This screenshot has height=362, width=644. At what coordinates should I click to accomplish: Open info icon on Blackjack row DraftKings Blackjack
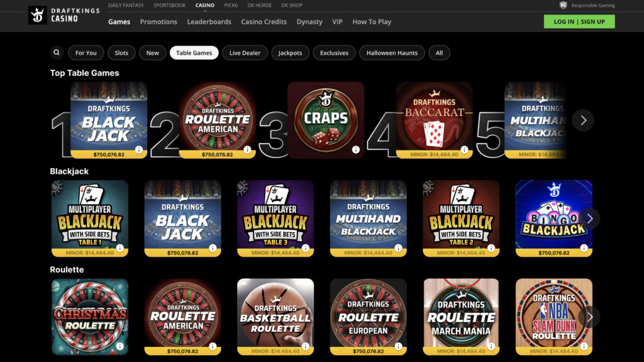coord(213,248)
